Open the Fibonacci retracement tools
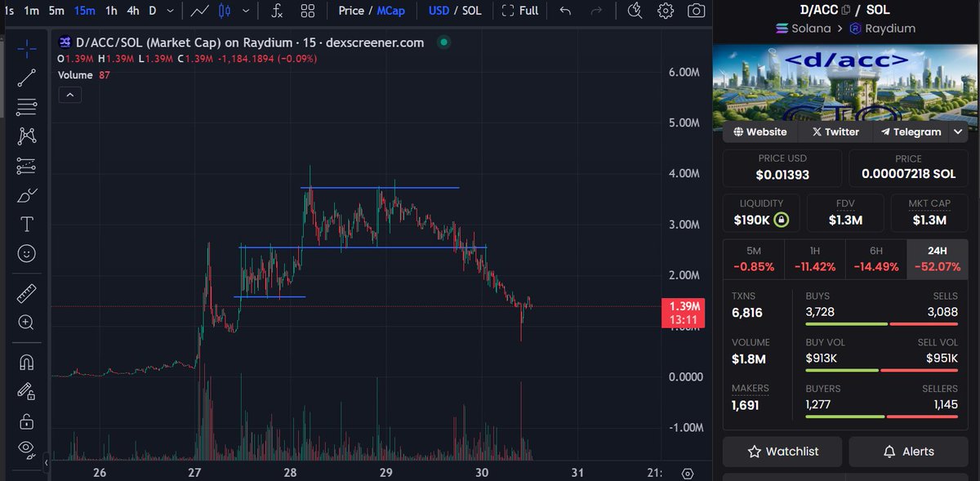The image size is (980, 481). (26, 106)
